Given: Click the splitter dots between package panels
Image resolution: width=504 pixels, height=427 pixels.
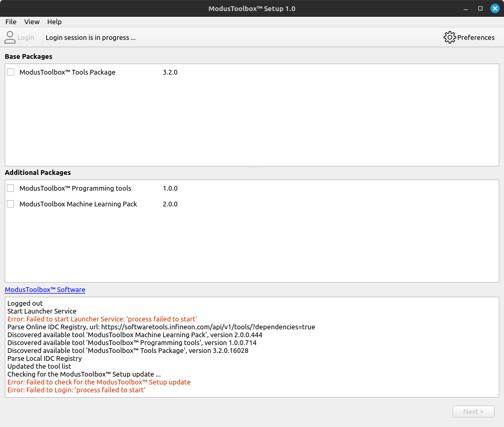Looking at the screenshot, I should [x=252, y=166].
